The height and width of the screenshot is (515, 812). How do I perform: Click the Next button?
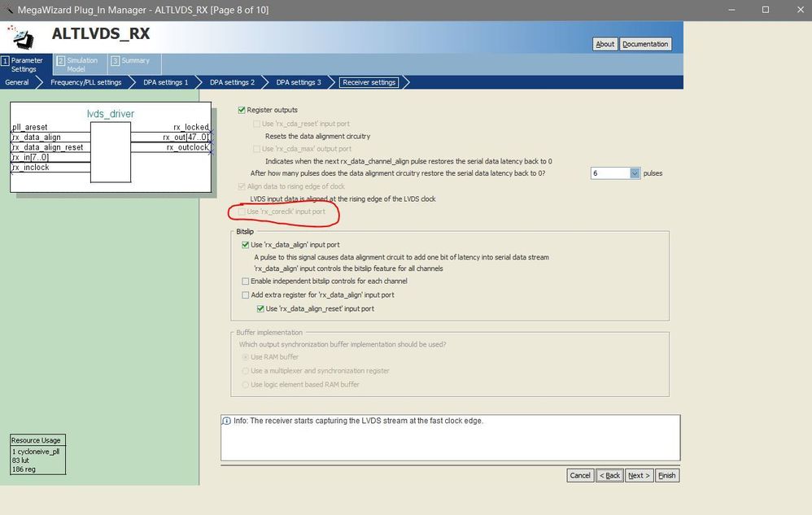(x=639, y=475)
